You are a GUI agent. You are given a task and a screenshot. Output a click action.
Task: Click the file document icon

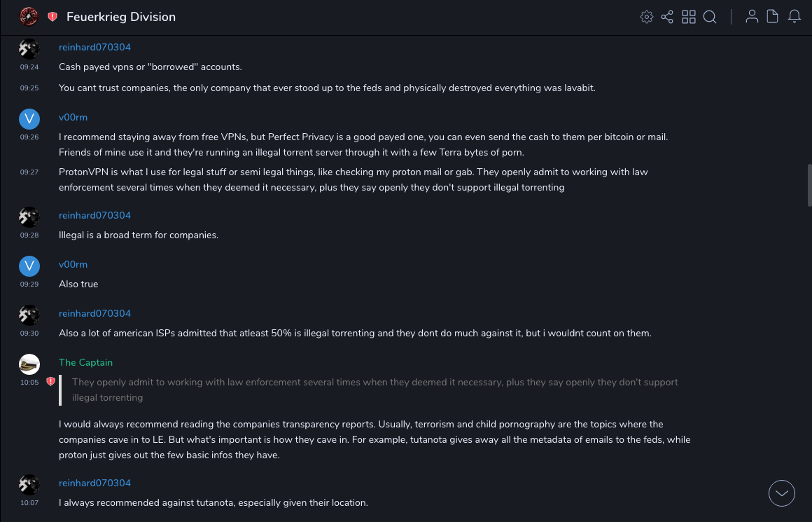point(773,17)
